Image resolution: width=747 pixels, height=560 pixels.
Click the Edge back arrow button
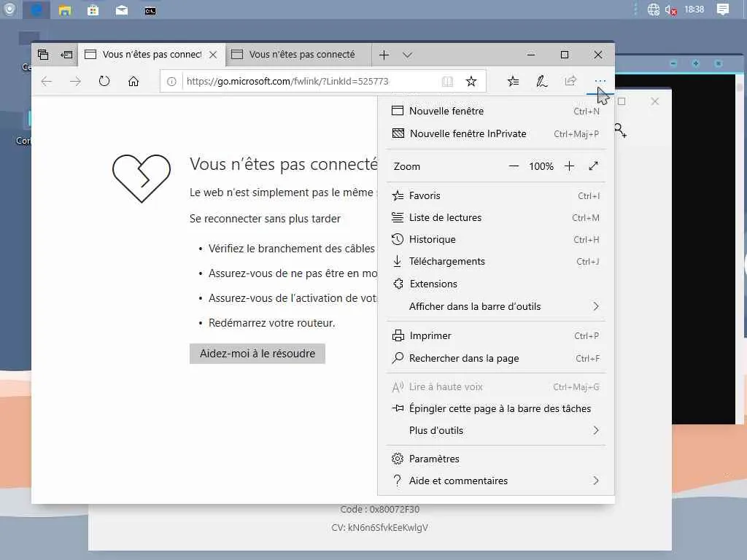coord(46,82)
